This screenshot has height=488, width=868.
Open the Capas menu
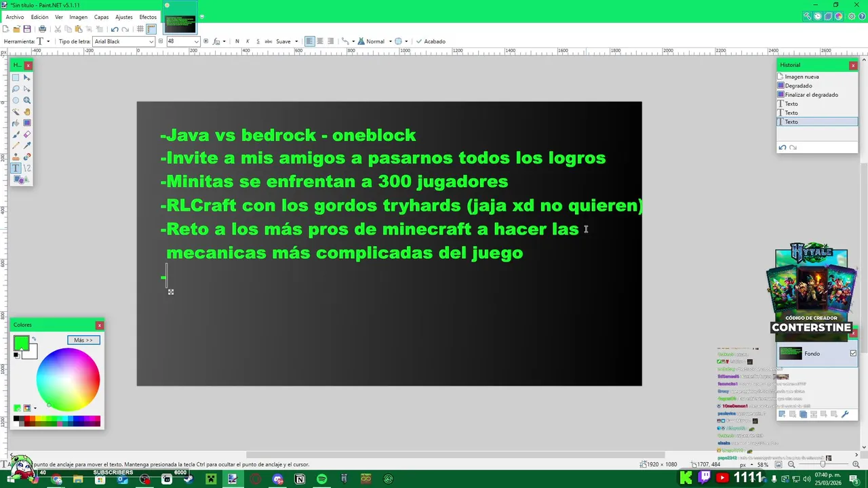point(101,17)
